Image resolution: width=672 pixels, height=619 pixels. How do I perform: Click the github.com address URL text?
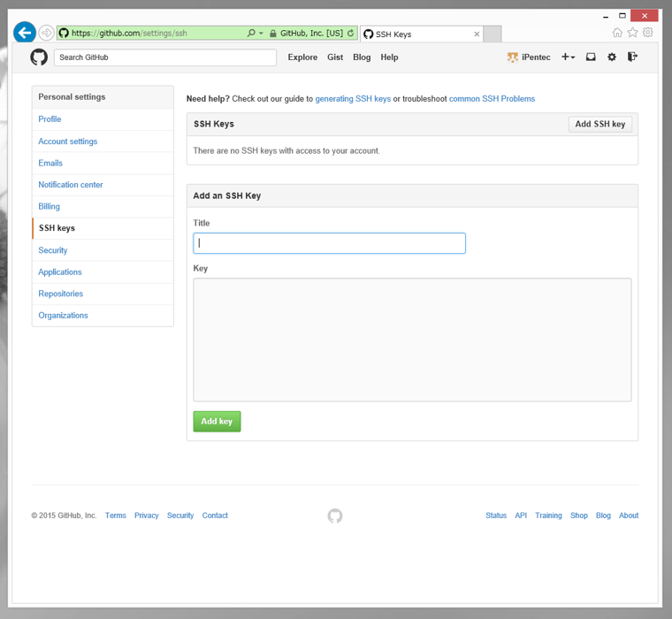129,33
